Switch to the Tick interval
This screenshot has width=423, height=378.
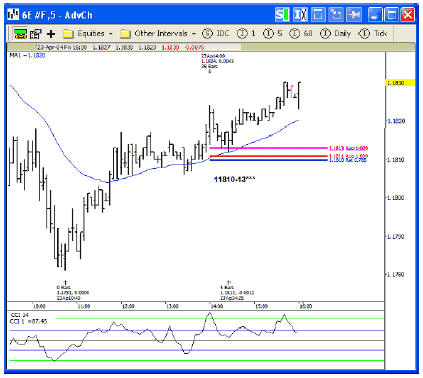click(373, 33)
